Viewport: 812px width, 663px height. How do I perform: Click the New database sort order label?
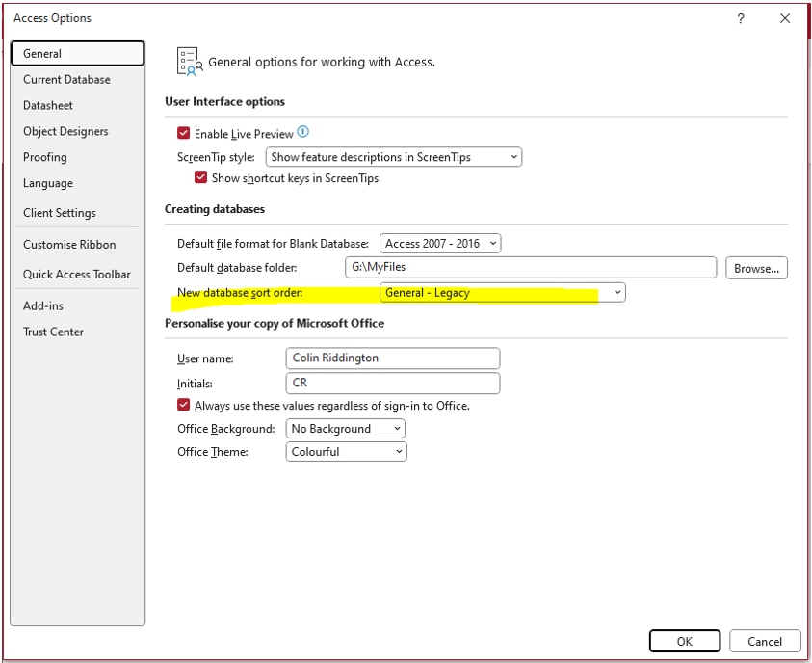point(240,293)
